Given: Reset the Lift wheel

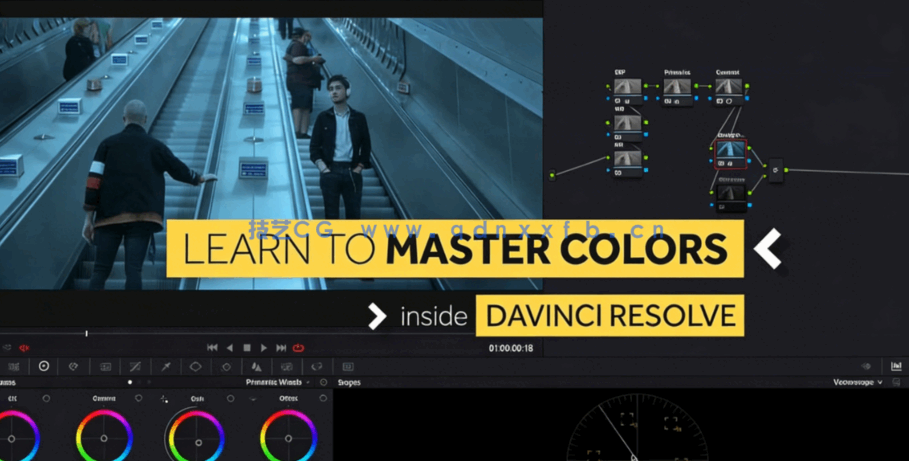Looking at the screenshot, I should pyautogui.click(x=46, y=398).
